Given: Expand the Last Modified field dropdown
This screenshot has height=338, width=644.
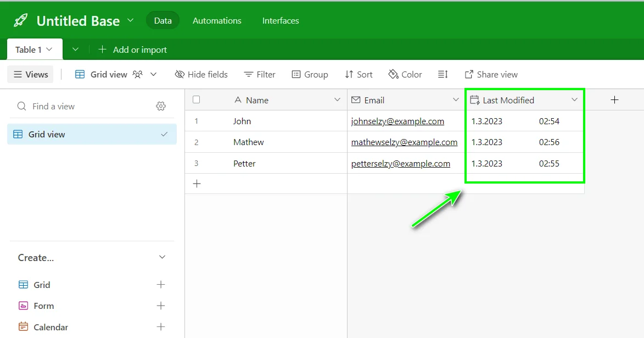Looking at the screenshot, I should click(574, 100).
